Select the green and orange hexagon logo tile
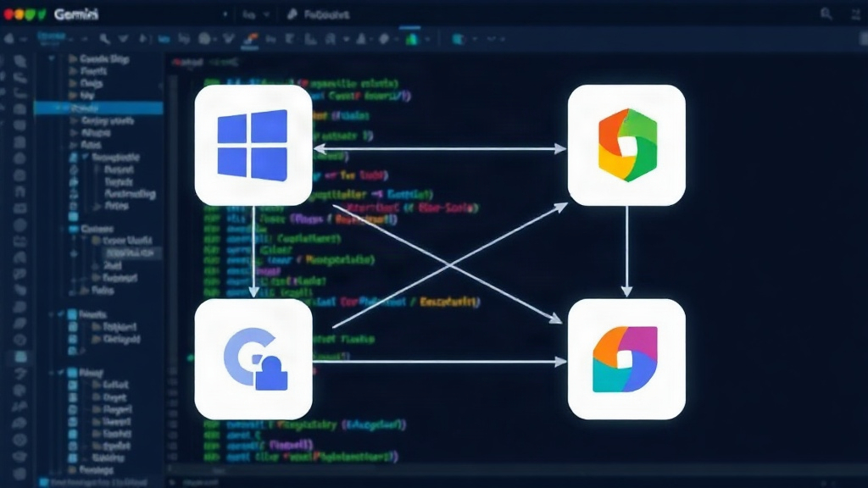Screen dimensions: 868x488 pos(626,145)
